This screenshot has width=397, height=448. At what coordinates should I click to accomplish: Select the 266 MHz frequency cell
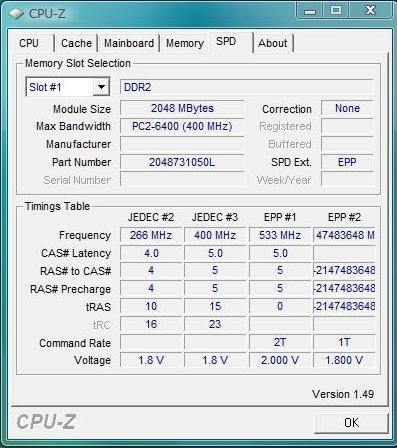click(151, 235)
